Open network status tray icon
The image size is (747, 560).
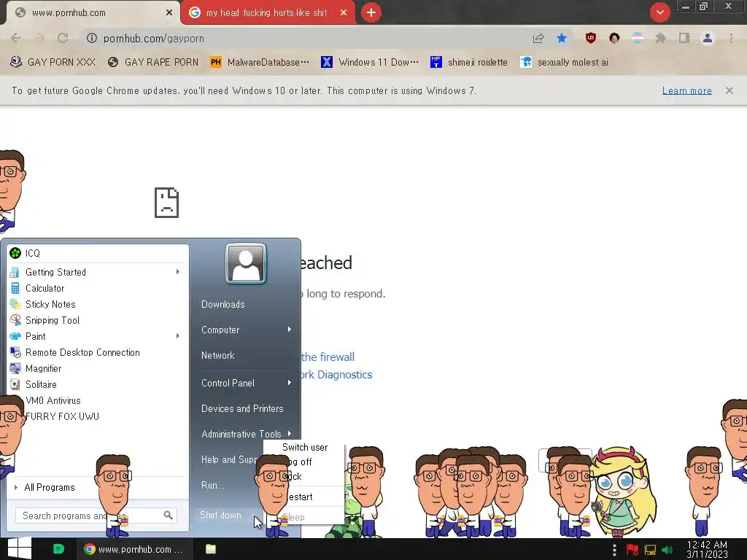point(650,550)
